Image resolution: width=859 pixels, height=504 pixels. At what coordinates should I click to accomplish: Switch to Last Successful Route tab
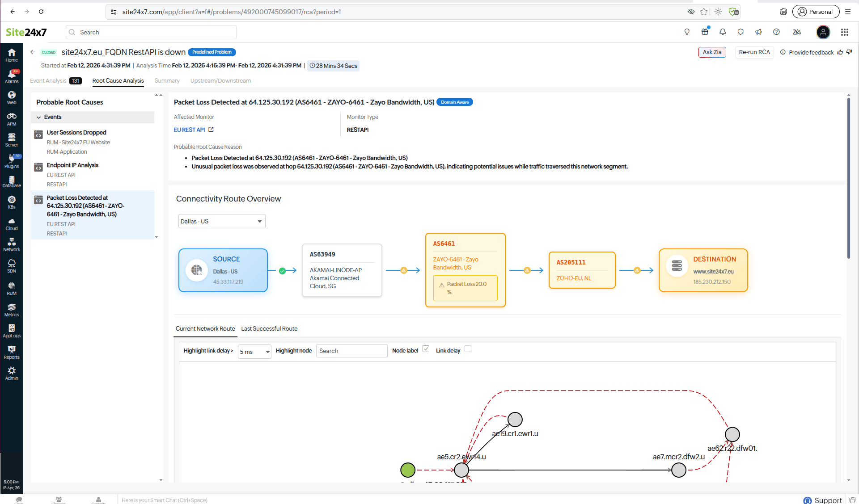click(x=269, y=329)
